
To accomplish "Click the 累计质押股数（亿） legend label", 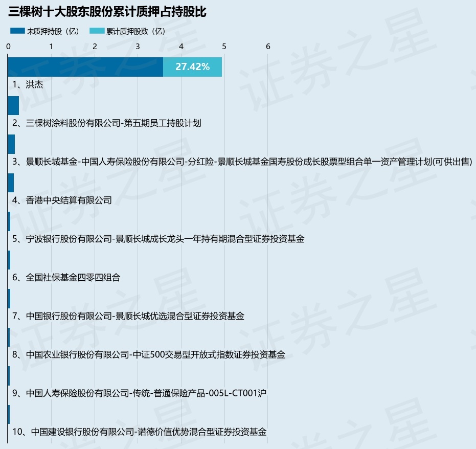I will click(135, 31).
